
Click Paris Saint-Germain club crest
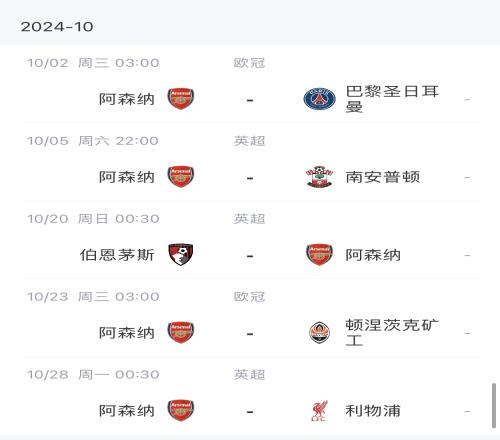pos(319,99)
